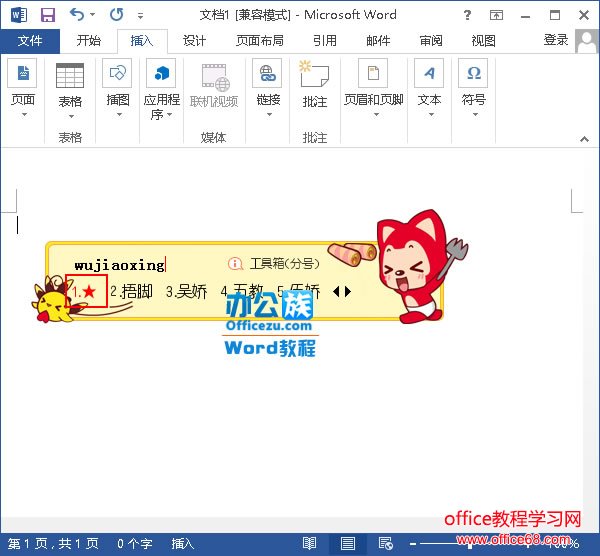Click the pinyin input wujiaoxing text
The image size is (600, 556).
click(119, 265)
